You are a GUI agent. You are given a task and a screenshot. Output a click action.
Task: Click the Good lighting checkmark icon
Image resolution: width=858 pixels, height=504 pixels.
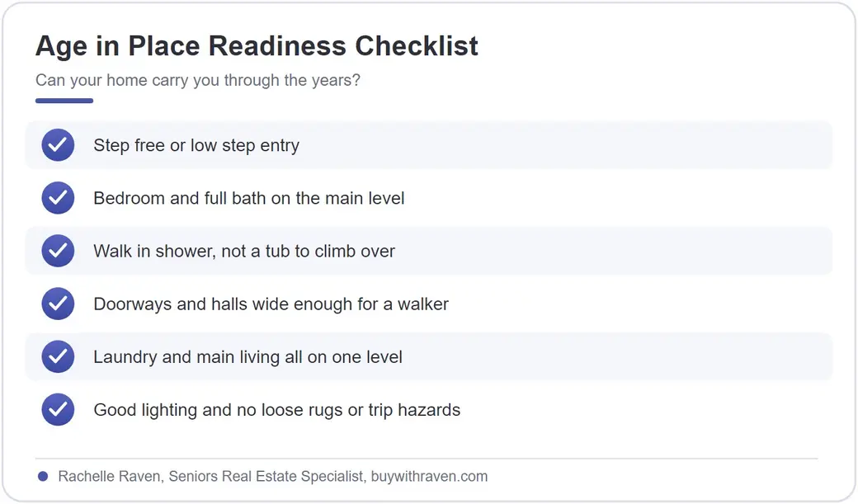[58, 409]
